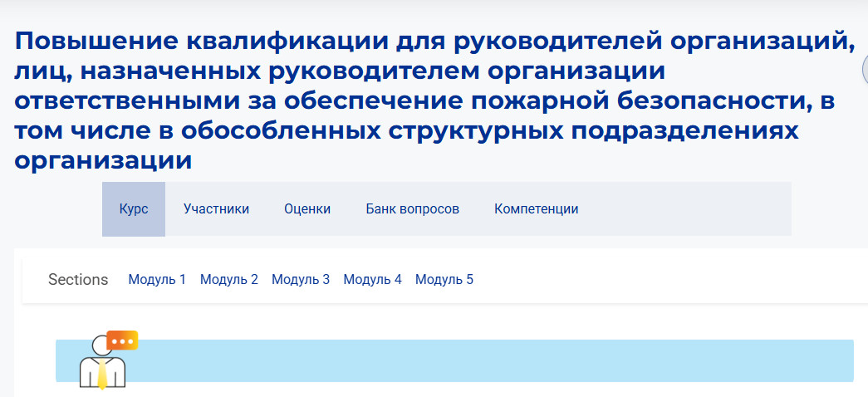Select the Компетенции tab

point(537,209)
